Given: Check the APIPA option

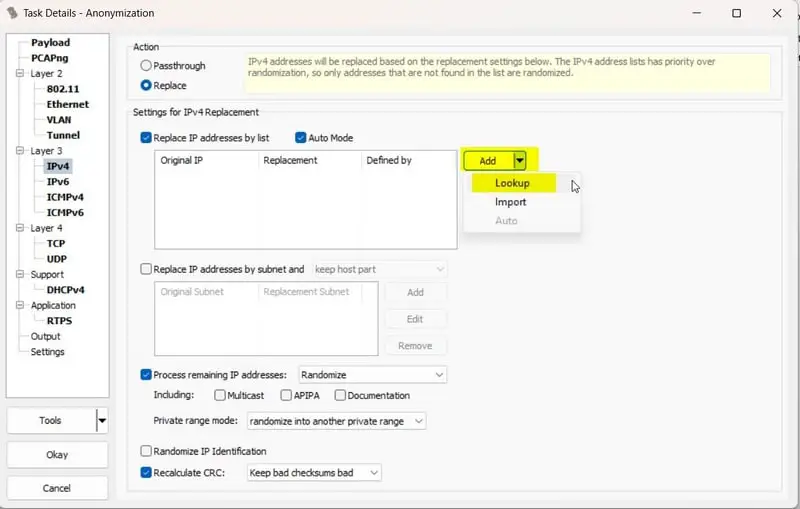Looking at the screenshot, I should point(286,395).
